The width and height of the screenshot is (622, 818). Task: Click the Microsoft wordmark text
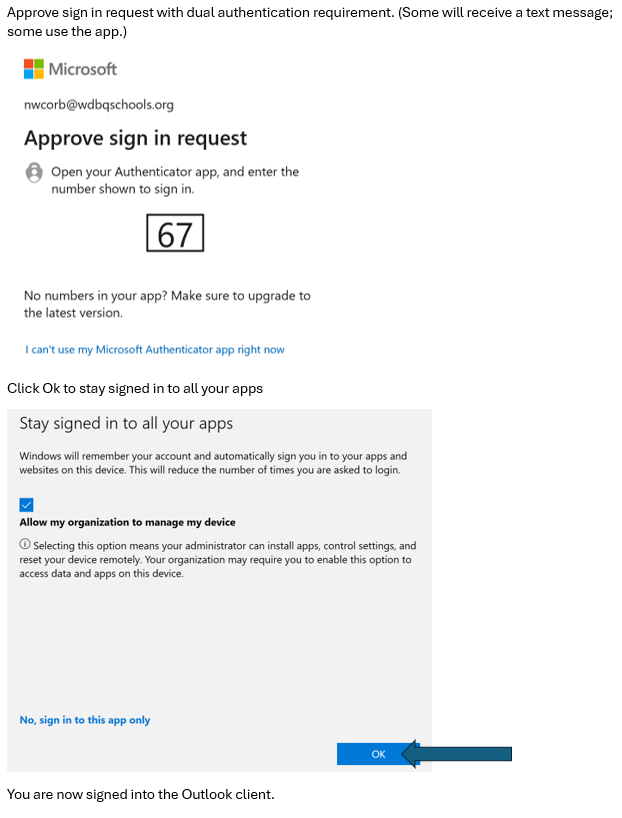tap(83, 69)
